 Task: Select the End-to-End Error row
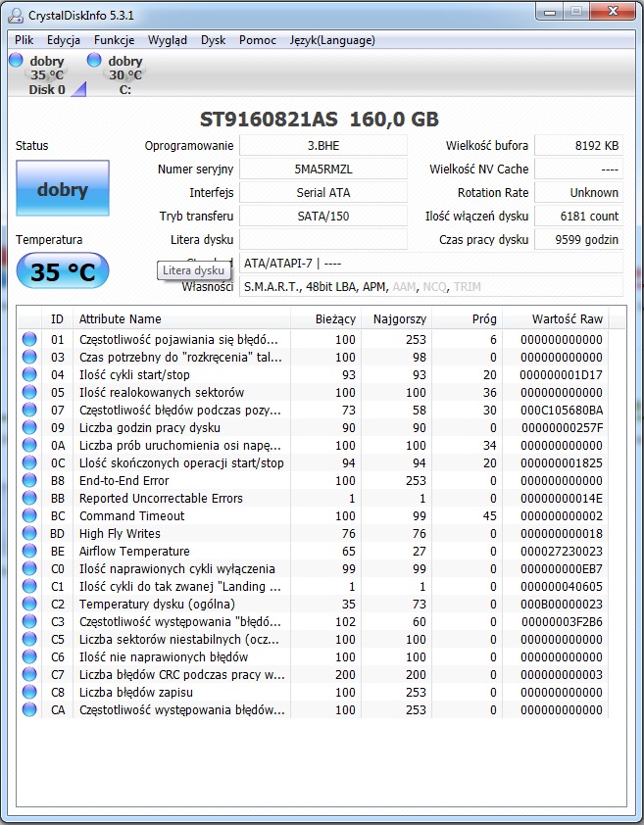coord(314,480)
